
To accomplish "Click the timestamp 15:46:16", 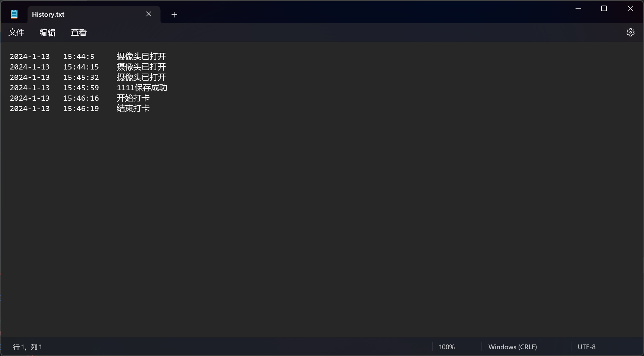I will (x=81, y=98).
